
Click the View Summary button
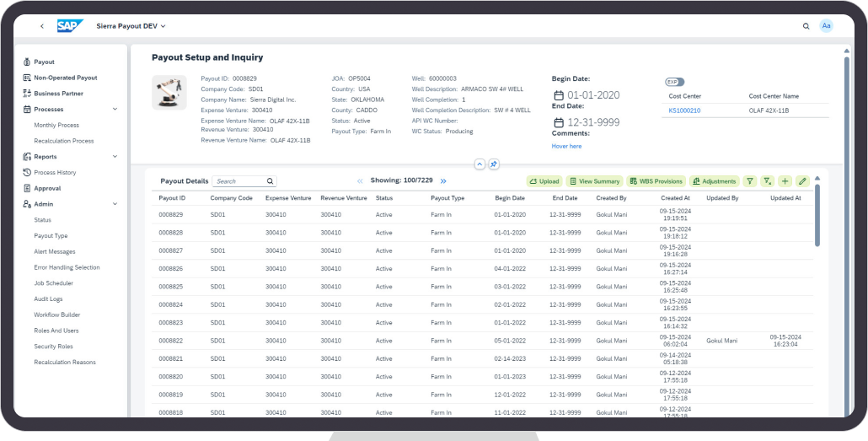(594, 181)
